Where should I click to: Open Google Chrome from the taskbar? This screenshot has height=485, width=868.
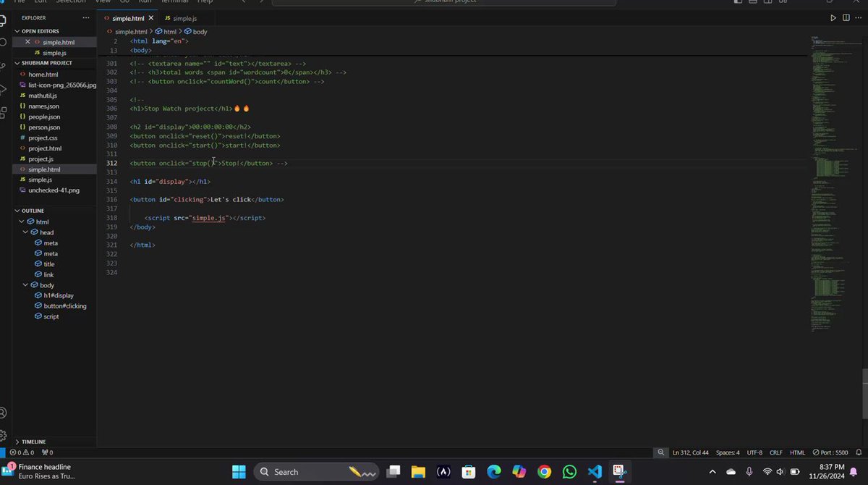coord(545,472)
